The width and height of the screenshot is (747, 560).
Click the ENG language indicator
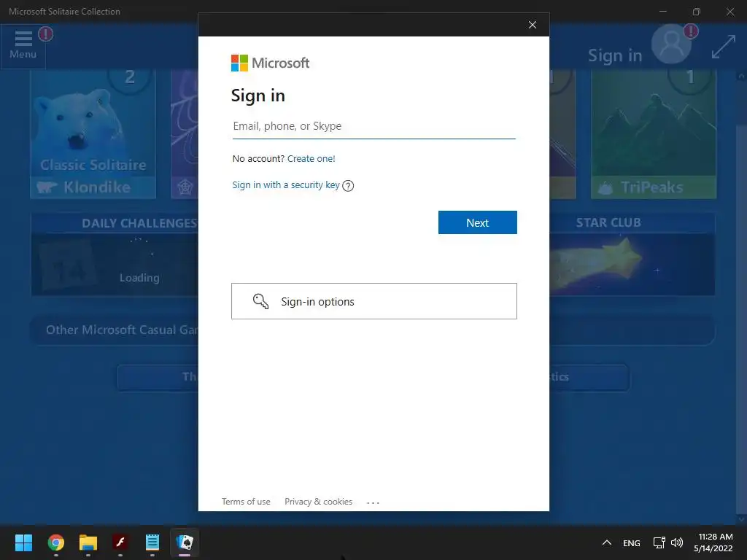631,542
